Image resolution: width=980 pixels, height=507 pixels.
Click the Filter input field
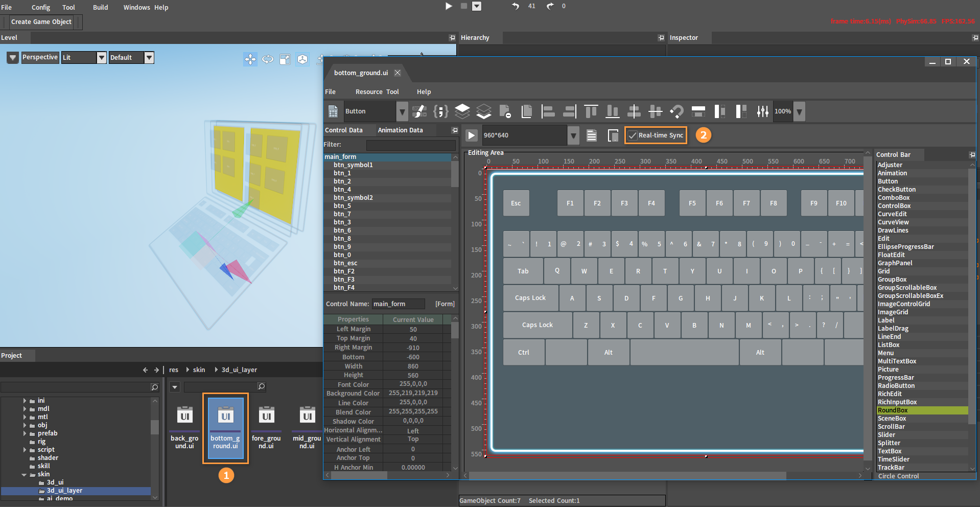(411, 145)
